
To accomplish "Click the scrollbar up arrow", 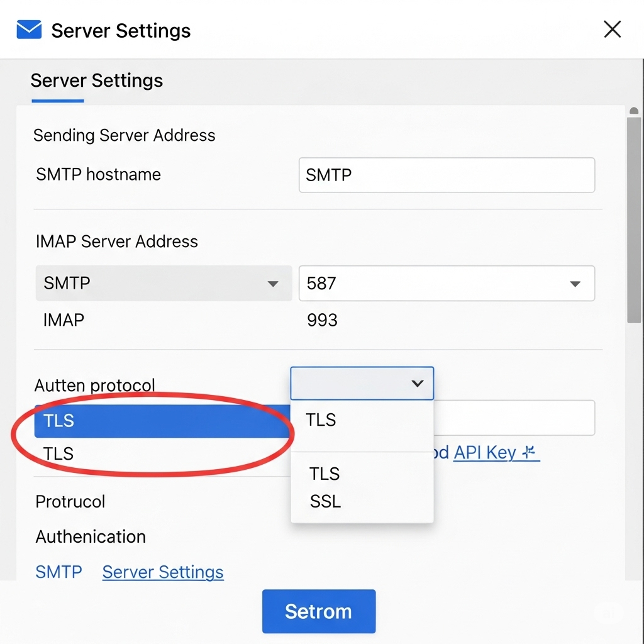I will tap(633, 111).
